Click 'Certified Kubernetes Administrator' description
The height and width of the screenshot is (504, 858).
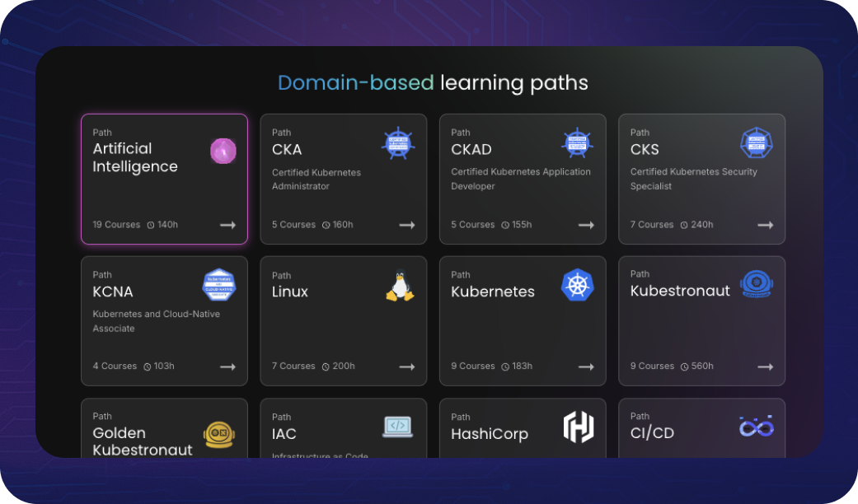[316, 180]
